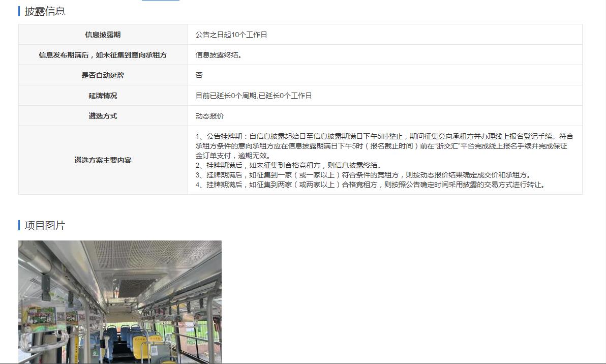Click the 披露信息 section heading
This screenshot has height=364, width=606.
pyautogui.click(x=45, y=11)
